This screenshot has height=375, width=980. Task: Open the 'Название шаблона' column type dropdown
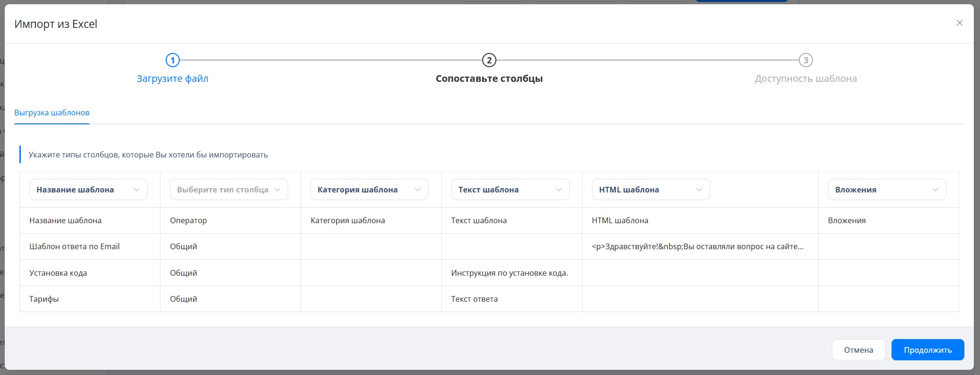tap(88, 190)
